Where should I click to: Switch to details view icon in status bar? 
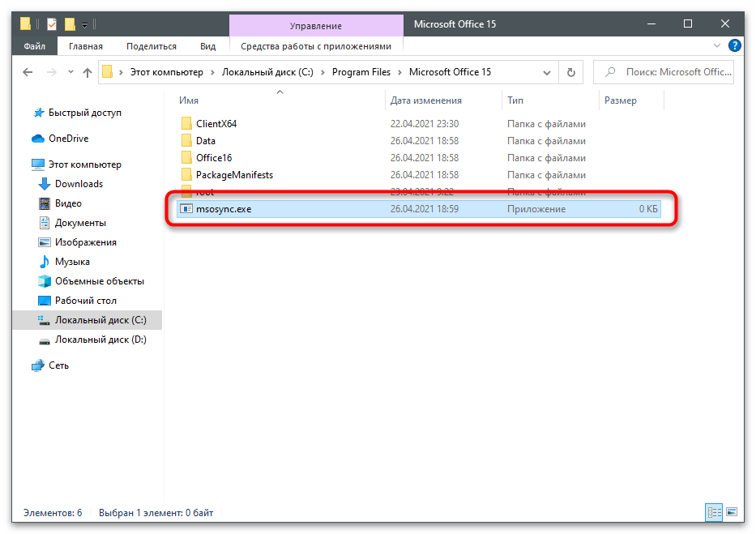coord(714,512)
